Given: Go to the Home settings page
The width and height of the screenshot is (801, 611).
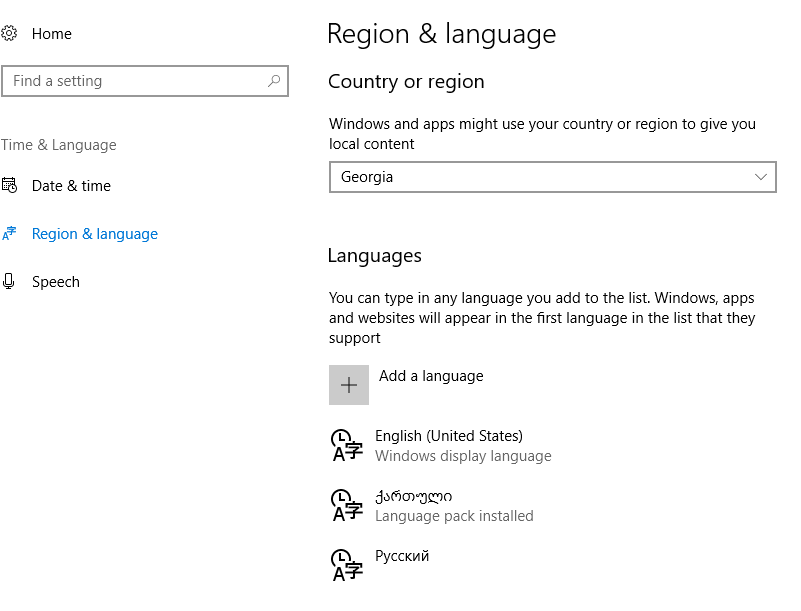Looking at the screenshot, I should coord(52,34).
